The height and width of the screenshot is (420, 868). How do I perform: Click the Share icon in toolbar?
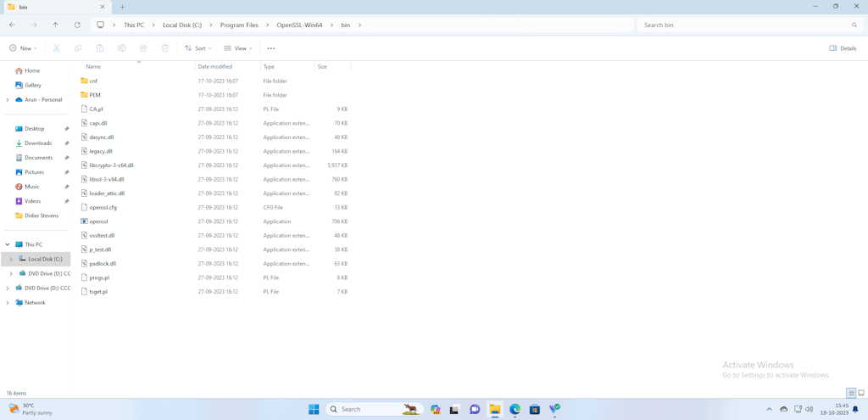pyautogui.click(x=142, y=48)
